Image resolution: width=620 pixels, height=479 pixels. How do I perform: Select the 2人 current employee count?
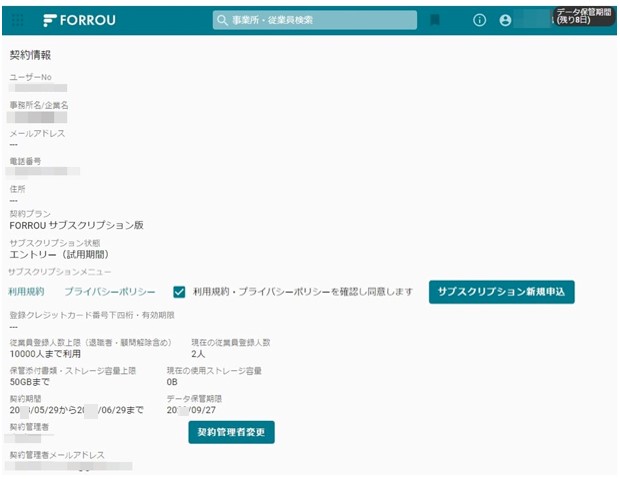pyautogui.click(x=198, y=354)
